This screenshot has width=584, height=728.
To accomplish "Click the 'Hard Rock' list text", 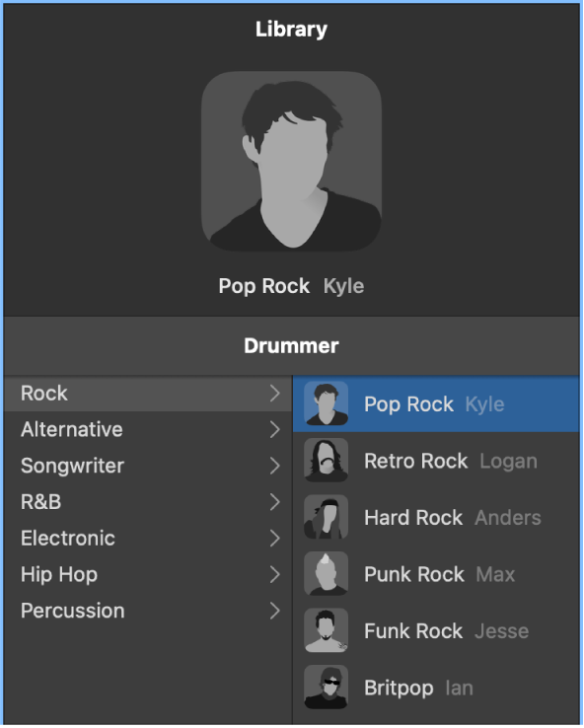I will (x=413, y=518).
